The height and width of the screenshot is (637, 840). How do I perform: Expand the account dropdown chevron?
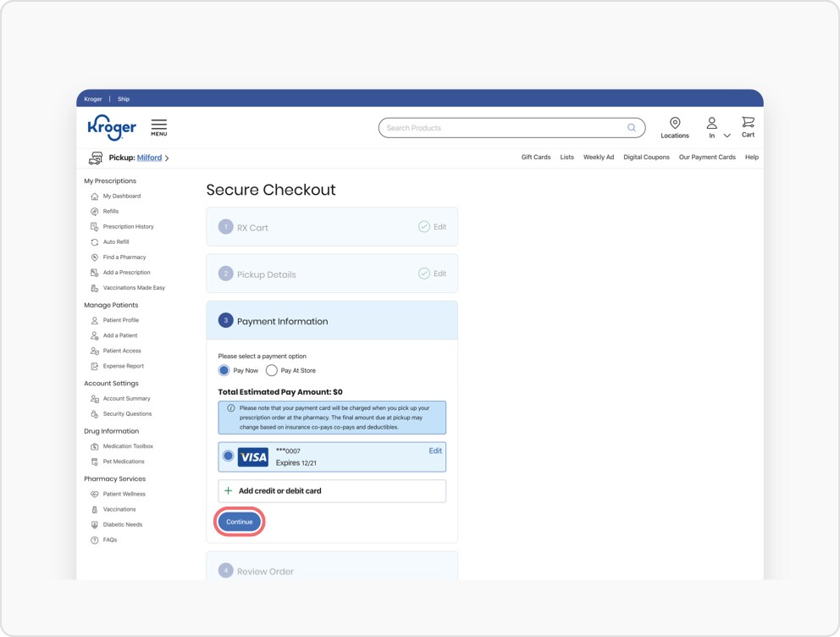(727, 136)
